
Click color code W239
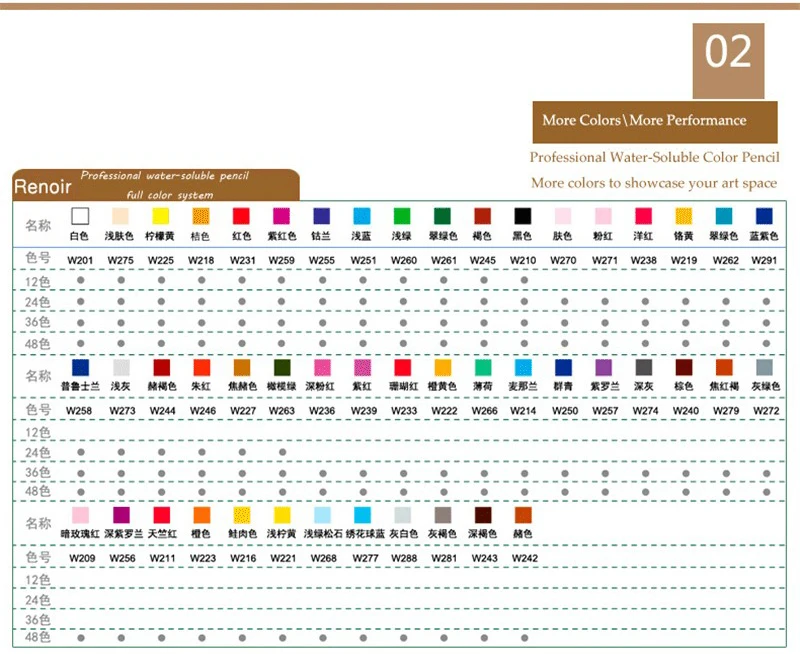(x=364, y=411)
